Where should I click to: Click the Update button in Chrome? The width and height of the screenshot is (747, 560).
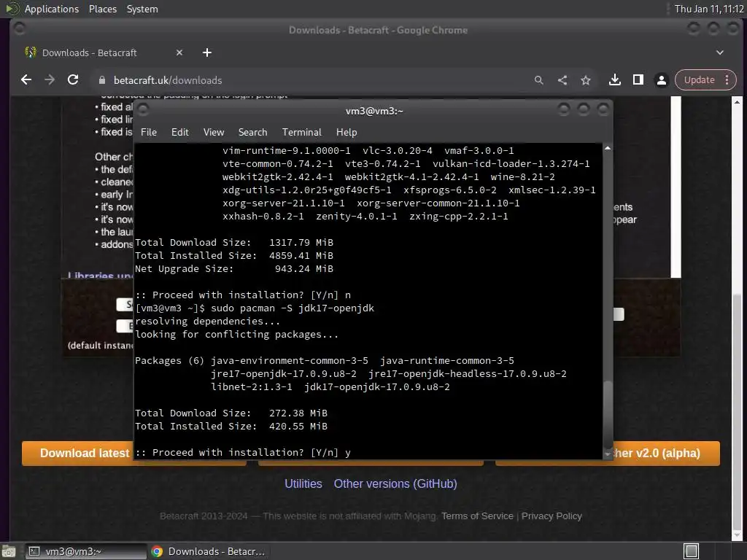pyautogui.click(x=699, y=80)
